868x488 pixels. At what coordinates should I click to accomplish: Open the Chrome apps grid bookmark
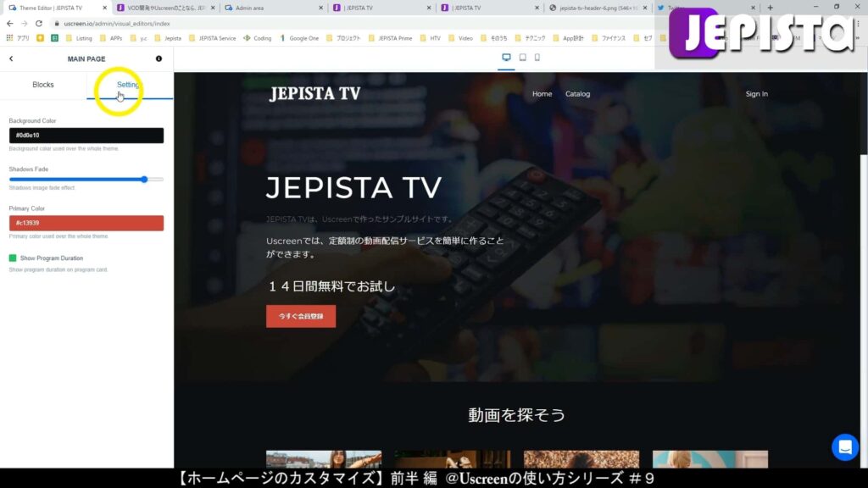[x=17, y=38]
